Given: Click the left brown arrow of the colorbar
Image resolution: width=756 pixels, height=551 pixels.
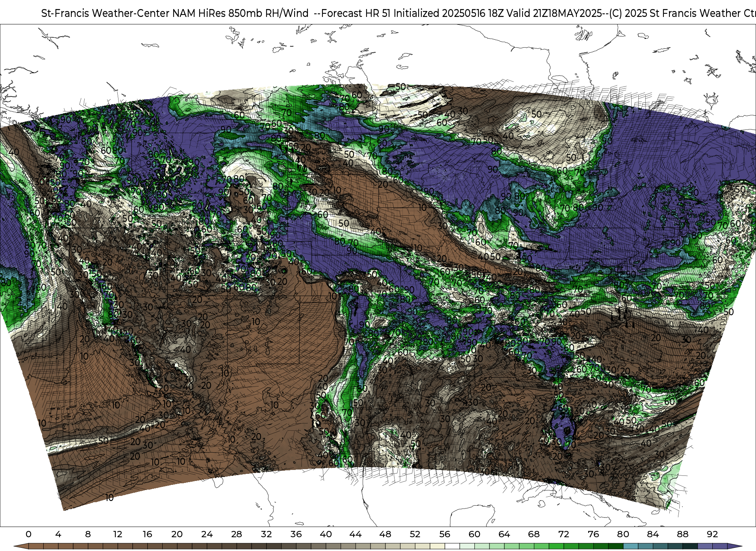Looking at the screenshot, I should point(22,546).
